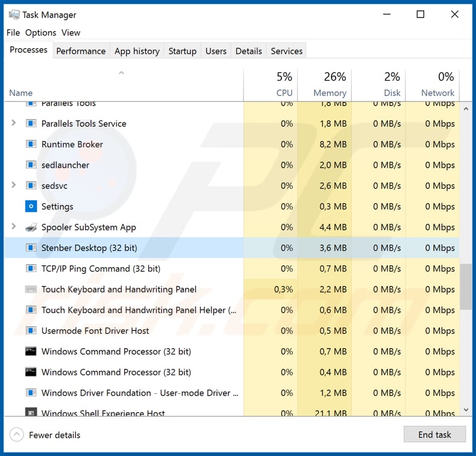Click the Spooler SubSystem App printer icon
The height and width of the screenshot is (456, 476).
[x=31, y=227]
